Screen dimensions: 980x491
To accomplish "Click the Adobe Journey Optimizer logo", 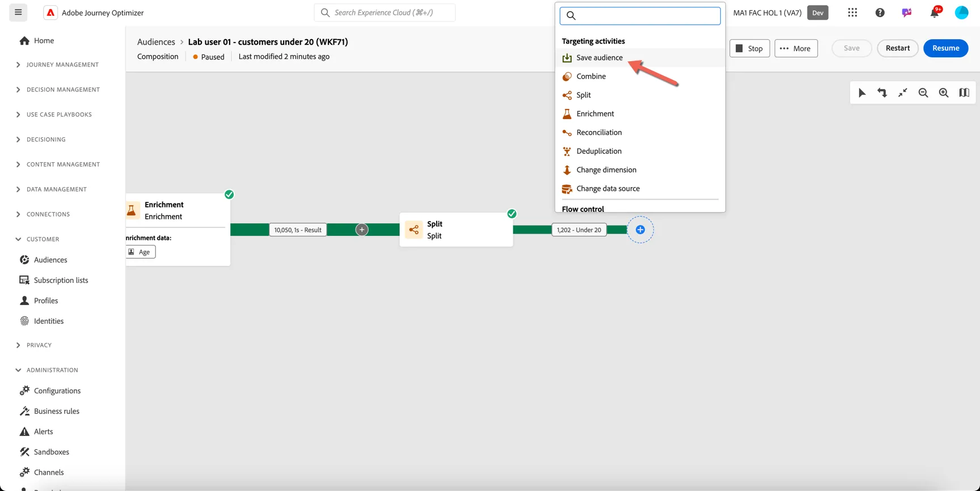I will (x=50, y=12).
